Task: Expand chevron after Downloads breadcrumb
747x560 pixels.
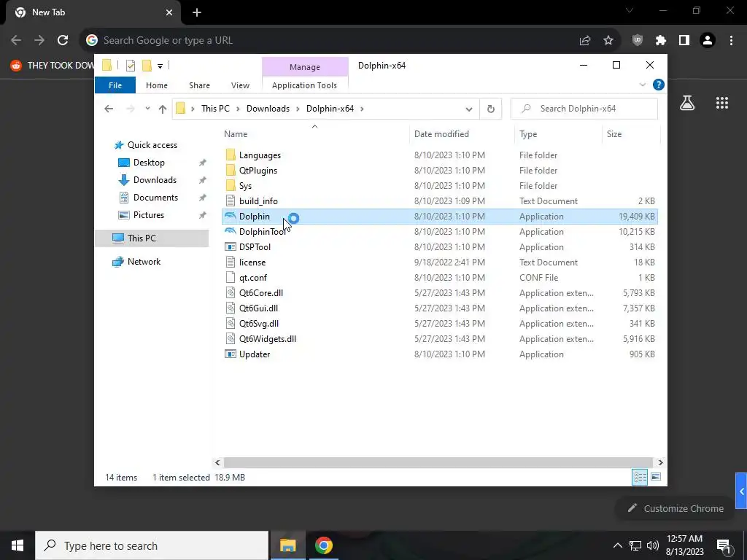Action: coord(298,109)
